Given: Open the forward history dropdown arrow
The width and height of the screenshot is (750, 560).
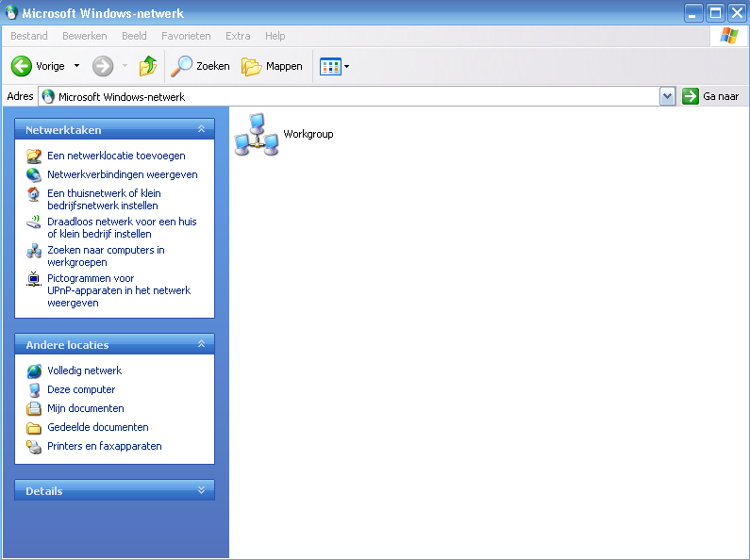Looking at the screenshot, I should point(125,66).
